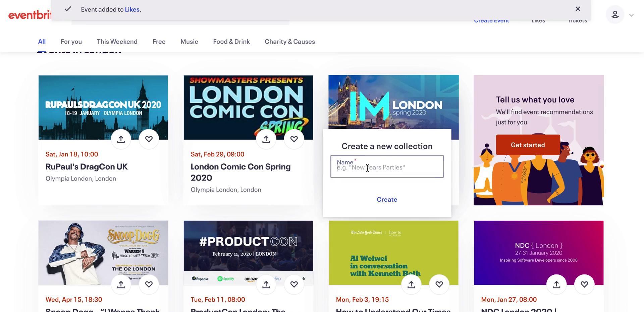This screenshot has height=312, width=644.
Task: Like the RuPaul's DragCon UK event
Action: click(149, 139)
